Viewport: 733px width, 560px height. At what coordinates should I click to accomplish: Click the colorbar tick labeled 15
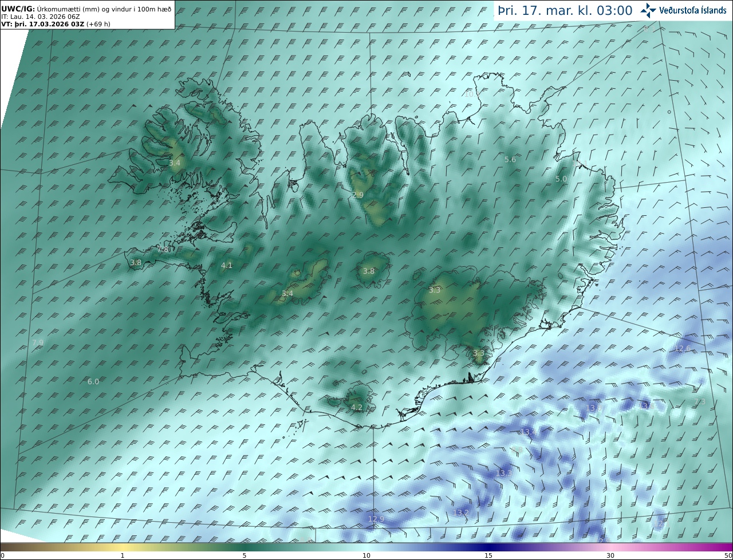click(x=488, y=555)
